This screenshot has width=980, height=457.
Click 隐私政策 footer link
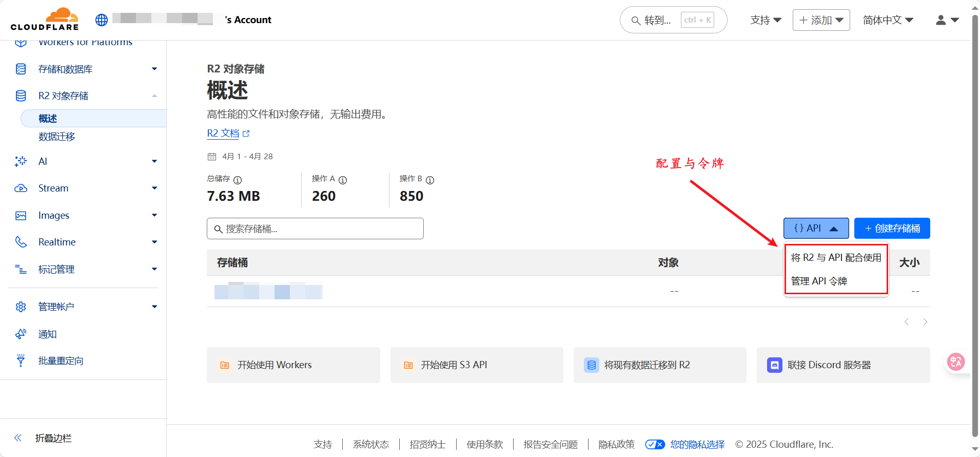click(x=616, y=444)
